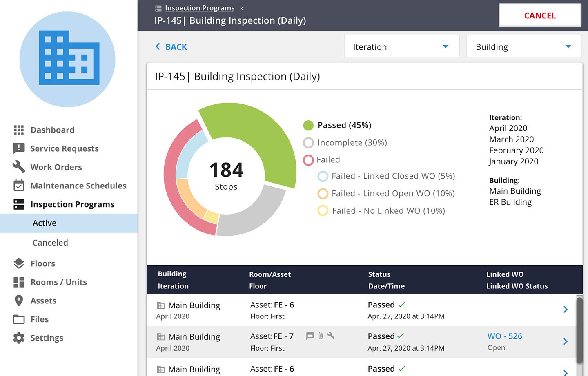588x376 pixels.
Task: Toggle the Passed legend marker on the chart
Action: 308,125
